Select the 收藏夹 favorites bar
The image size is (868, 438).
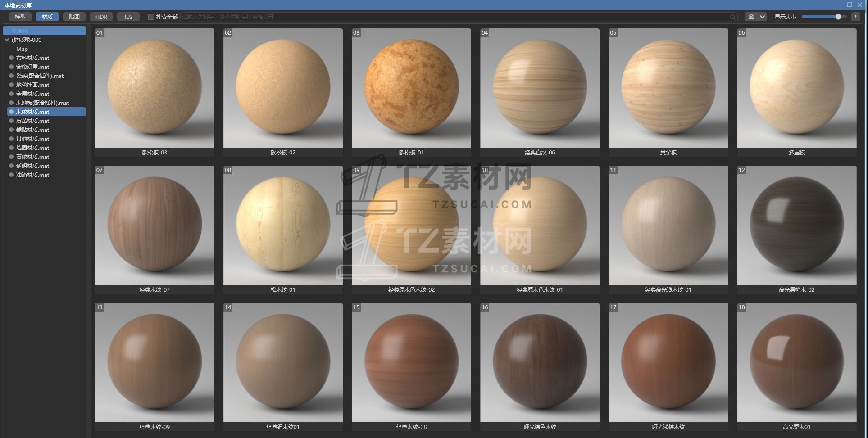click(44, 31)
